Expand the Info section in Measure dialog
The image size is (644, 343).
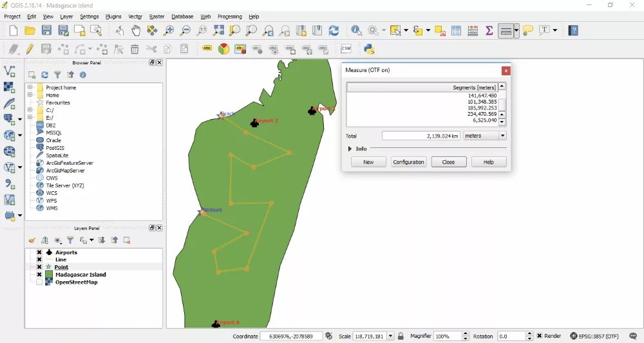coord(350,149)
